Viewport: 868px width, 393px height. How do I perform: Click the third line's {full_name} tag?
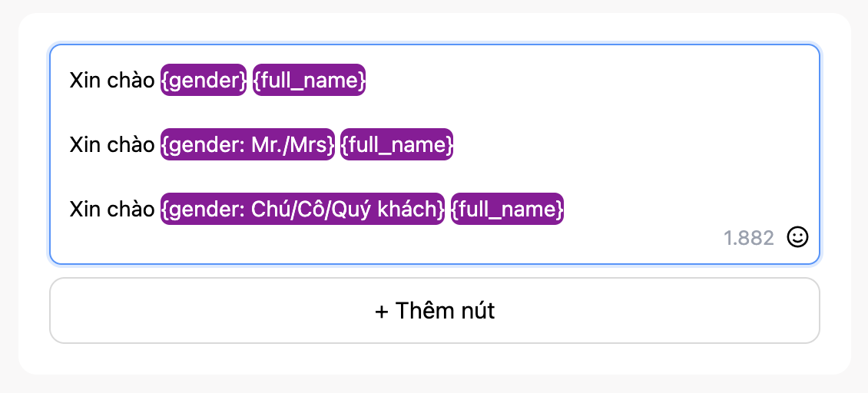point(508,210)
